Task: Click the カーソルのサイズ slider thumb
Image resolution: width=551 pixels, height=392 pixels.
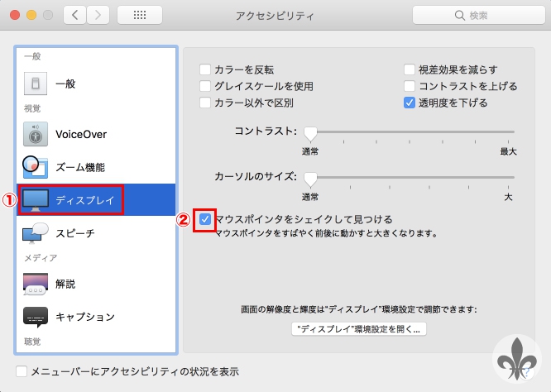Action: click(x=310, y=179)
